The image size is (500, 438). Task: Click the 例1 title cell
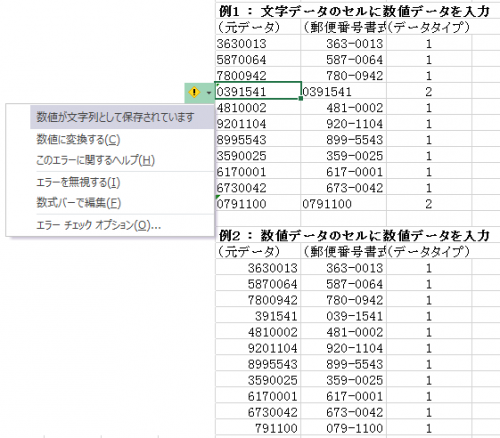point(354,11)
